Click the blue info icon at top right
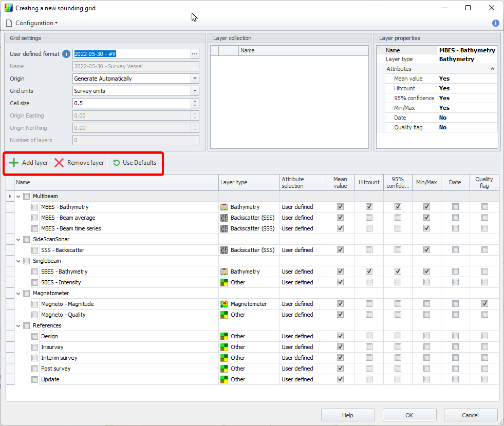Image resolution: width=504 pixels, height=426 pixels. (495, 23)
